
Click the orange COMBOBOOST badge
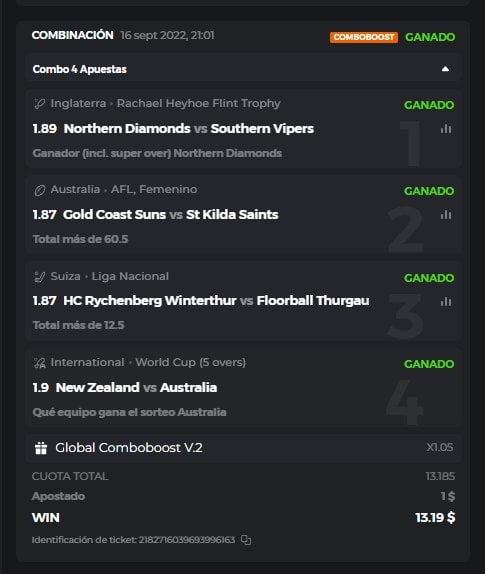[363, 37]
